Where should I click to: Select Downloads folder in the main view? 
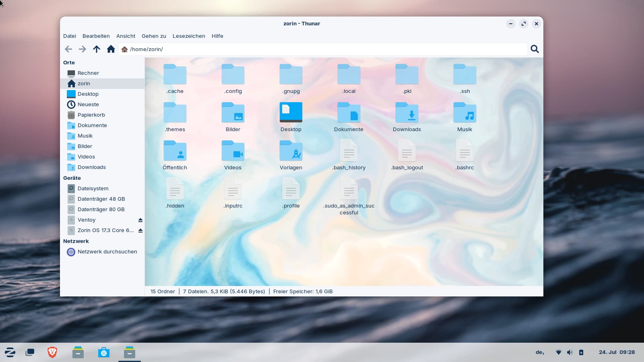[x=407, y=117]
